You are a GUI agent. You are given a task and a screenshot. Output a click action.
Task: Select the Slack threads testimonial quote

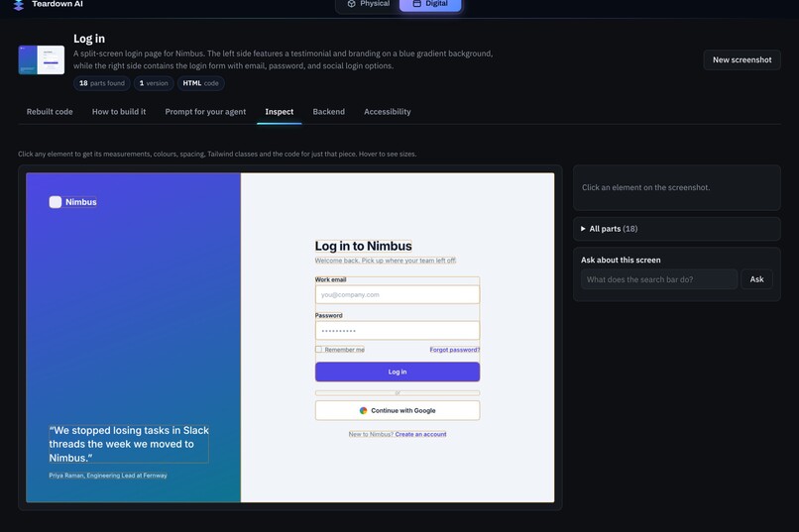[x=129, y=444]
